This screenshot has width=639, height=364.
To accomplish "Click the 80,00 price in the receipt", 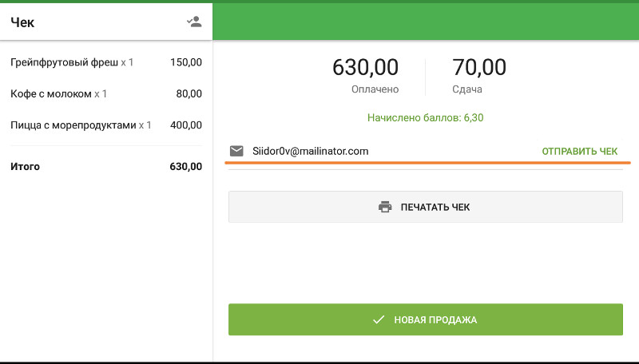I will tap(189, 93).
